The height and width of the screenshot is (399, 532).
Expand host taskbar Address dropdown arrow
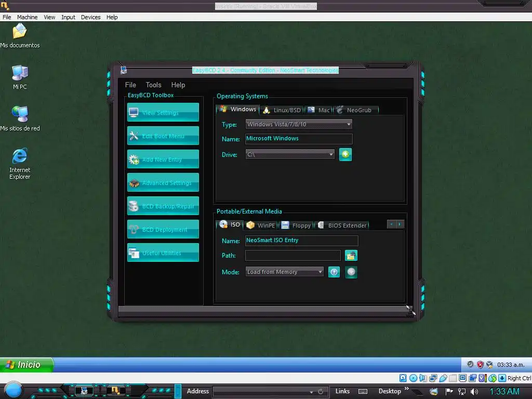point(311,392)
